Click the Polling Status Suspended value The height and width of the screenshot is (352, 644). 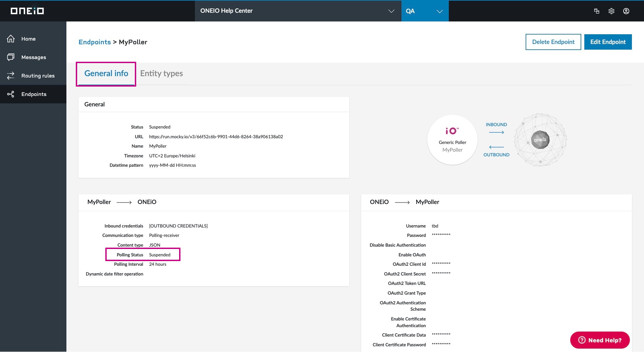coord(160,255)
